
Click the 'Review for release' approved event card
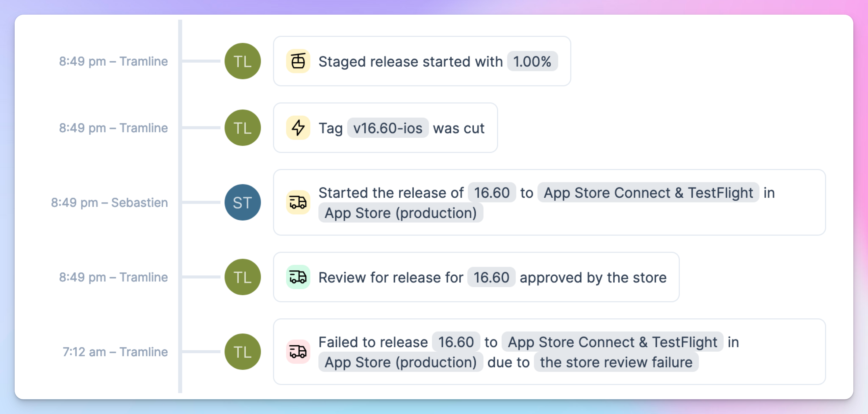[476, 277]
